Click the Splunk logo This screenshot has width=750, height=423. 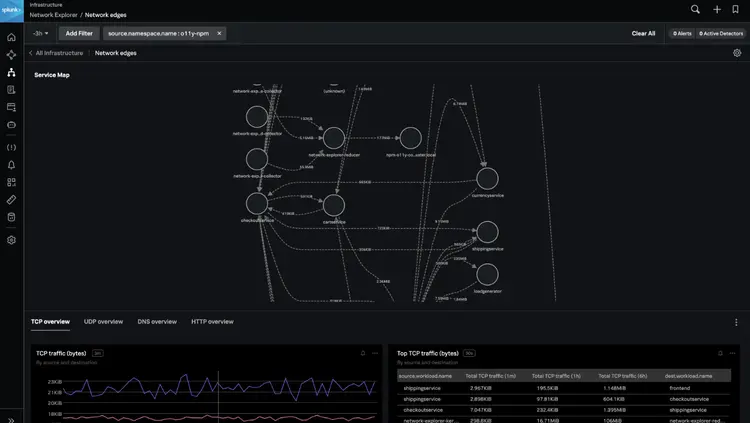(x=12, y=10)
